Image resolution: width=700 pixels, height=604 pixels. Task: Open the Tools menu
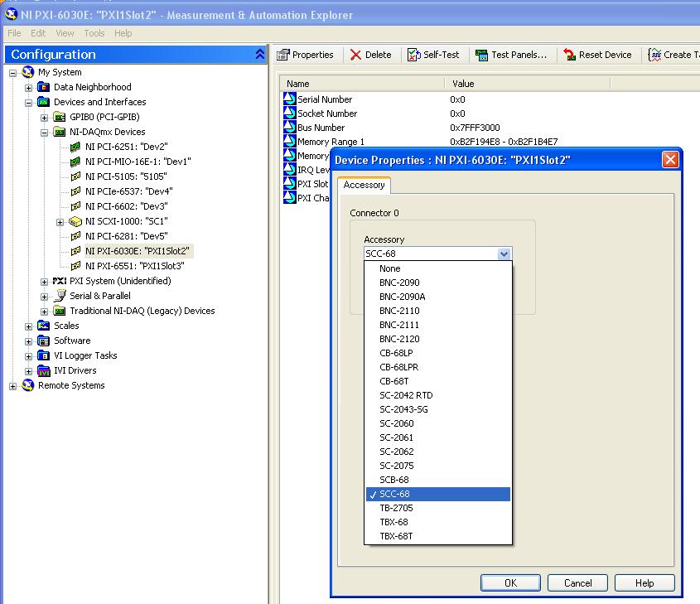(94, 33)
